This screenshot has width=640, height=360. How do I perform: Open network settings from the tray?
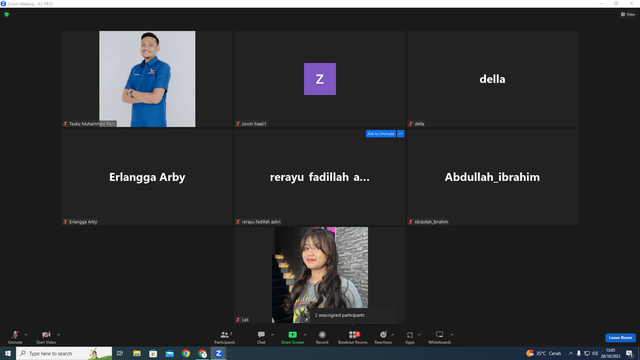click(x=587, y=353)
